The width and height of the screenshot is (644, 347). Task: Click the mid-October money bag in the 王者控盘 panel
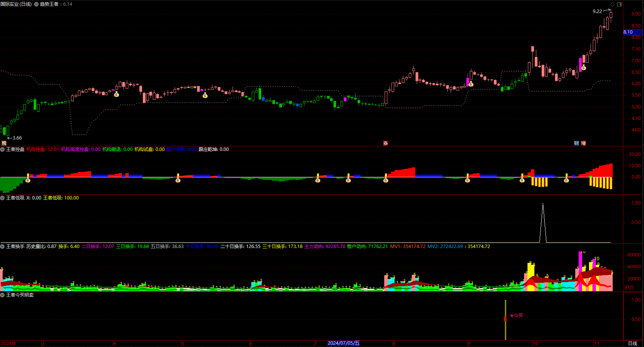[566, 180]
